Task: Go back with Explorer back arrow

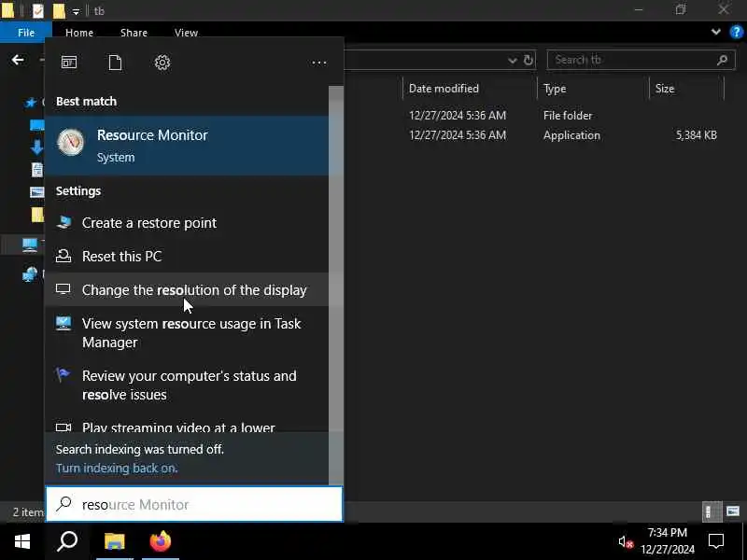Action: (x=18, y=60)
